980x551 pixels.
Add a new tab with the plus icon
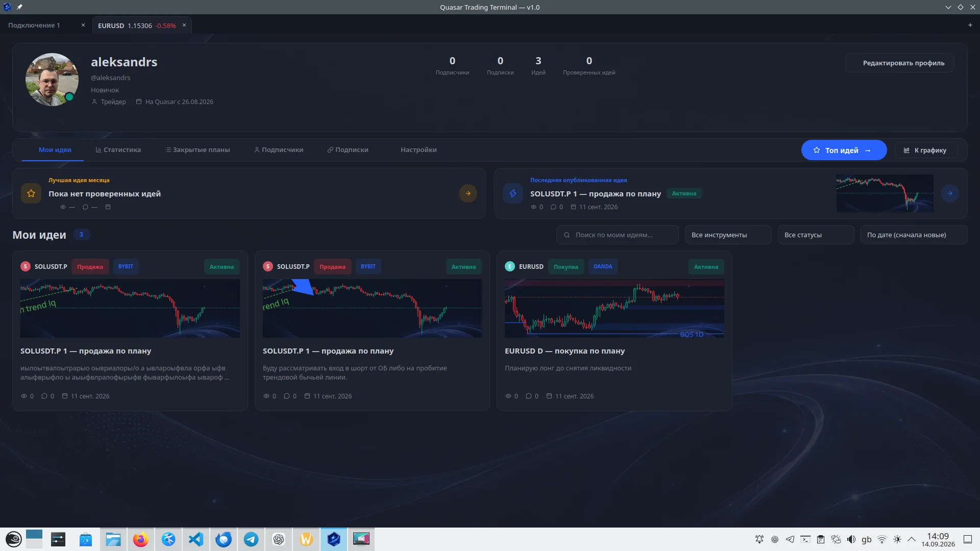click(x=970, y=25)
